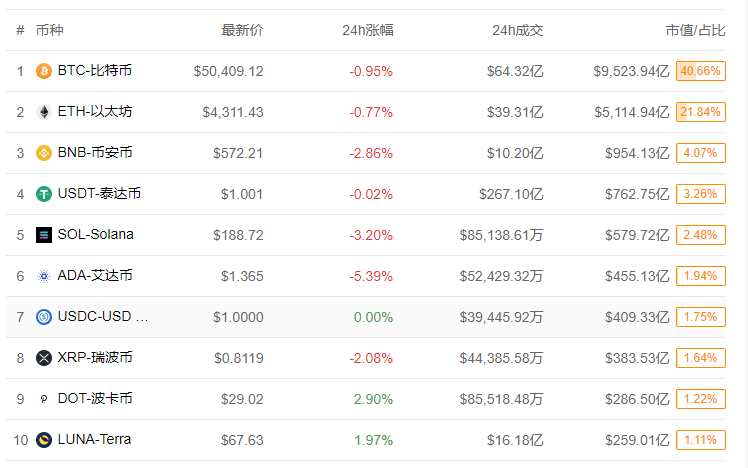Viewport: 748px width, 468px height.
Task: Click the 3.26% market share badge
Action: [x=701, y=194]
